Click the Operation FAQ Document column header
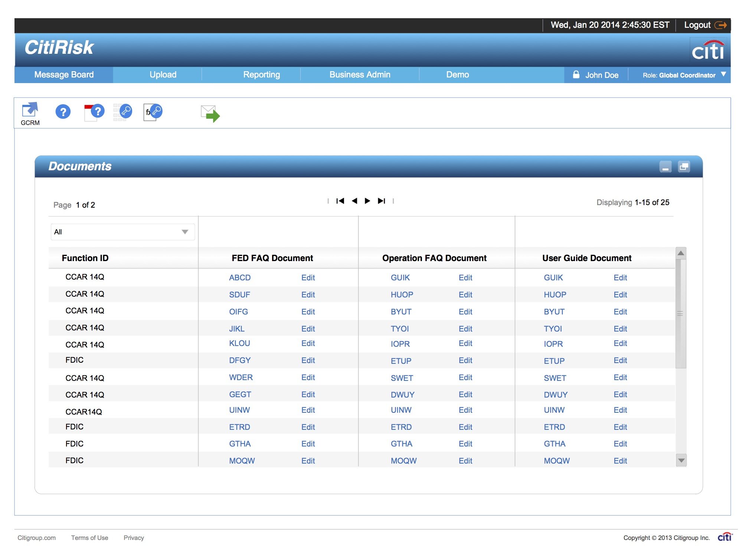 434,258
